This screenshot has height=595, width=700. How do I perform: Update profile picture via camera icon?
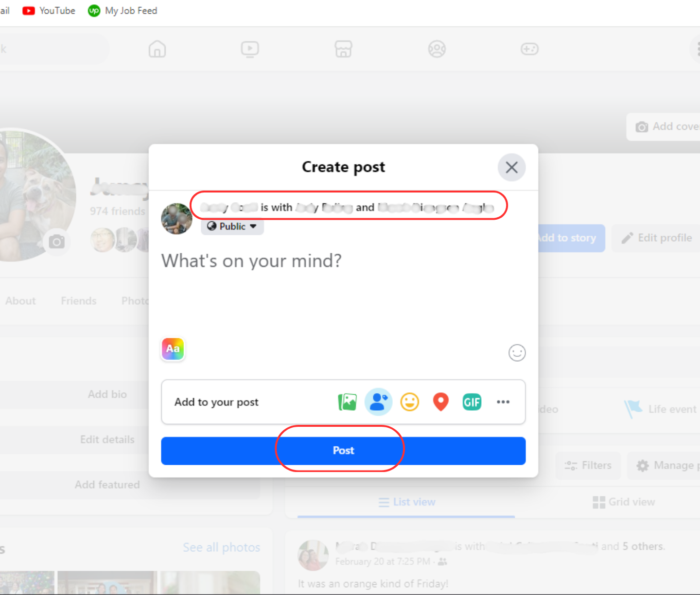tap(56, 242)
